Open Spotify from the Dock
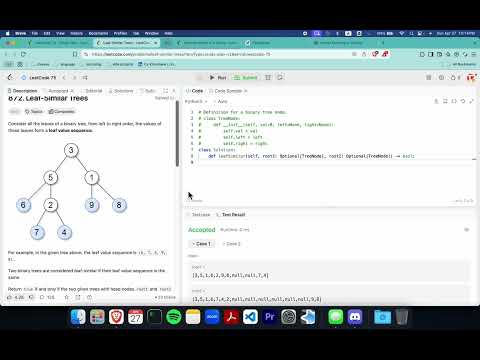The height and width of the screenshot is (360, 480). point(174,317)
